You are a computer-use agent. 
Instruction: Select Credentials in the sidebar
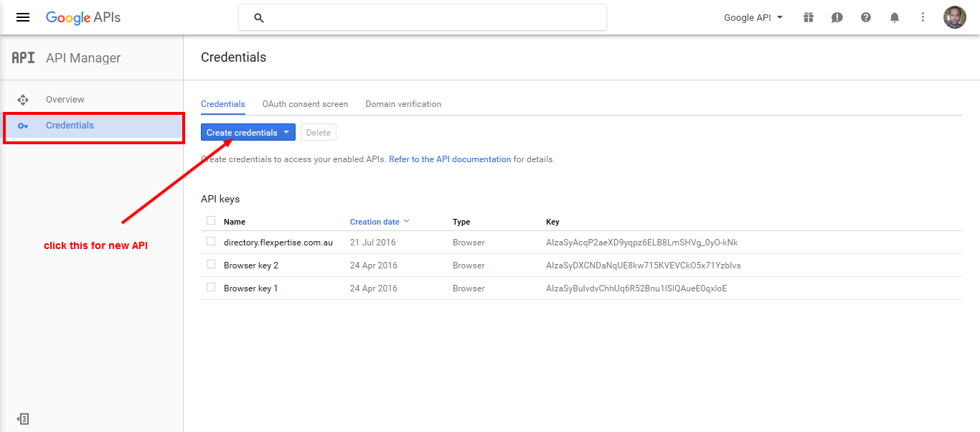[92, 126]
